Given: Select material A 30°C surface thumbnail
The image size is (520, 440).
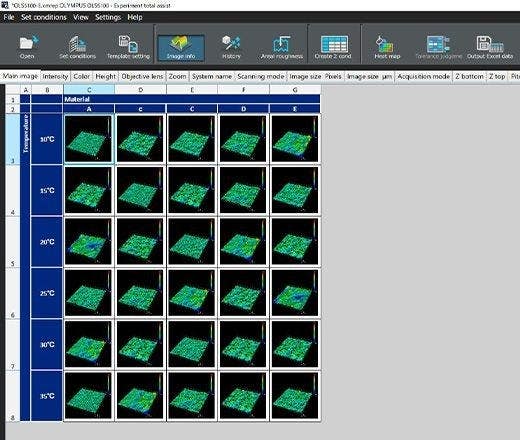Looking at the screenshot, I should click(88, 344).
